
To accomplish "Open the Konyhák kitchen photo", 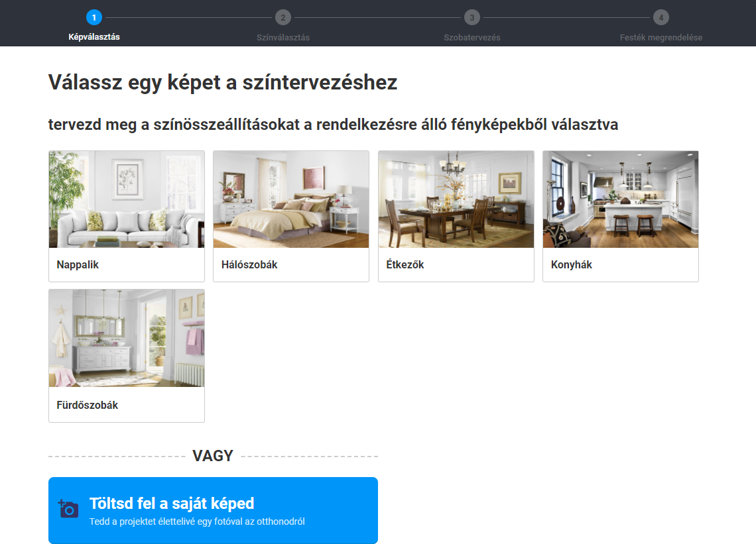I will 621,199.
